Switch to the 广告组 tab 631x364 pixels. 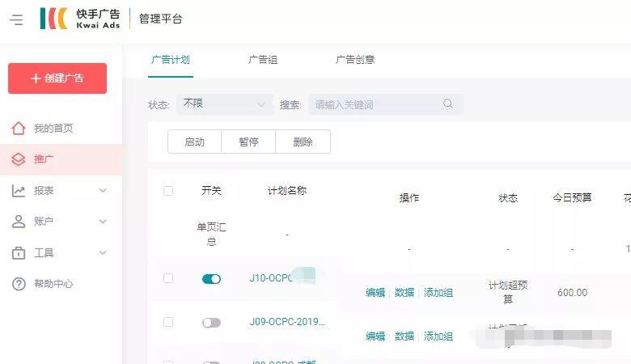click(263, 60)
